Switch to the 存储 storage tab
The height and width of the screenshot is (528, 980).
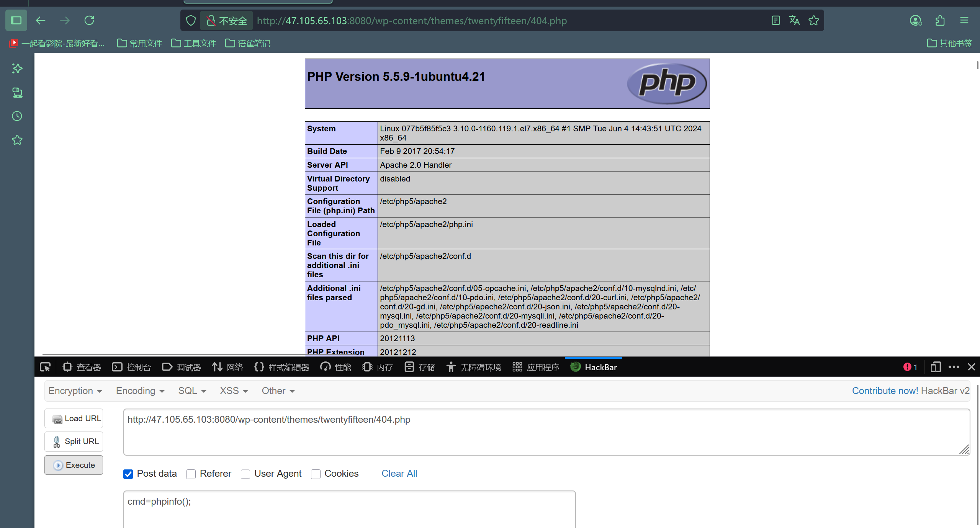coord(419,367)
